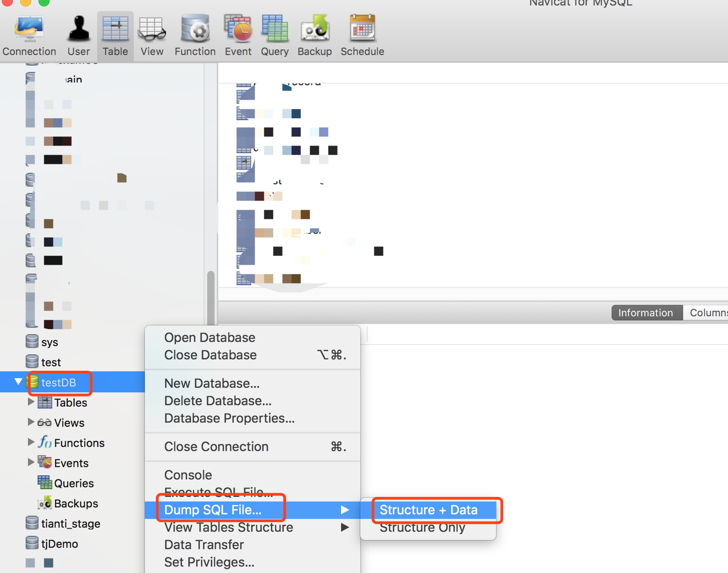728x573 pixels.
Task: Select Dump SQL File... menu entry
Action: pyautogui.click(x=253, y=510)
